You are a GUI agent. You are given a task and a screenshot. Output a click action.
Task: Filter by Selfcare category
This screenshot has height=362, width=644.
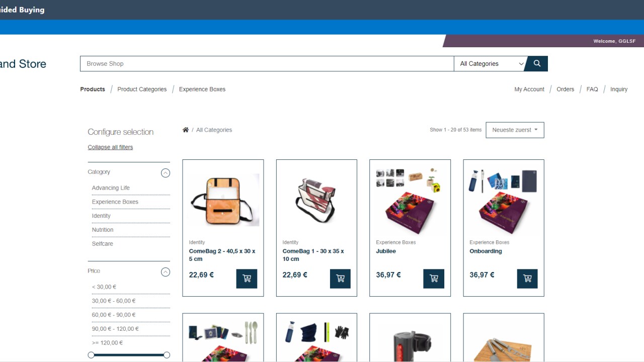pyautogui.click(x=102, y=244)
